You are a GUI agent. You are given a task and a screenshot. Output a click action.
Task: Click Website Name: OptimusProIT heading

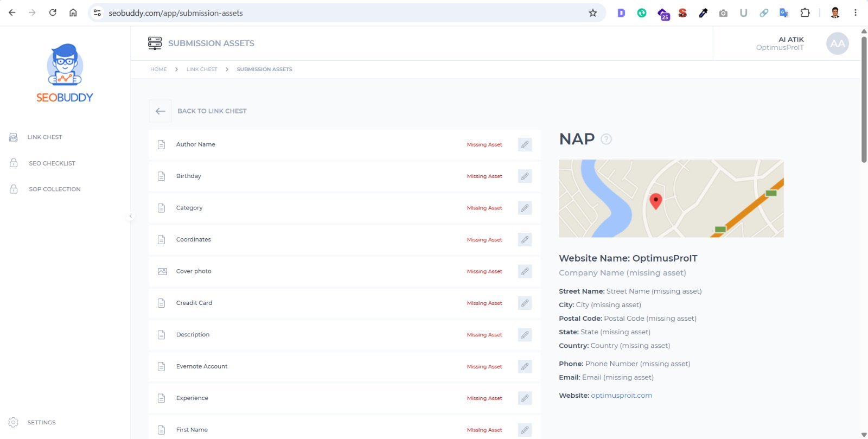pyautogui.click(x=628, y=258)
